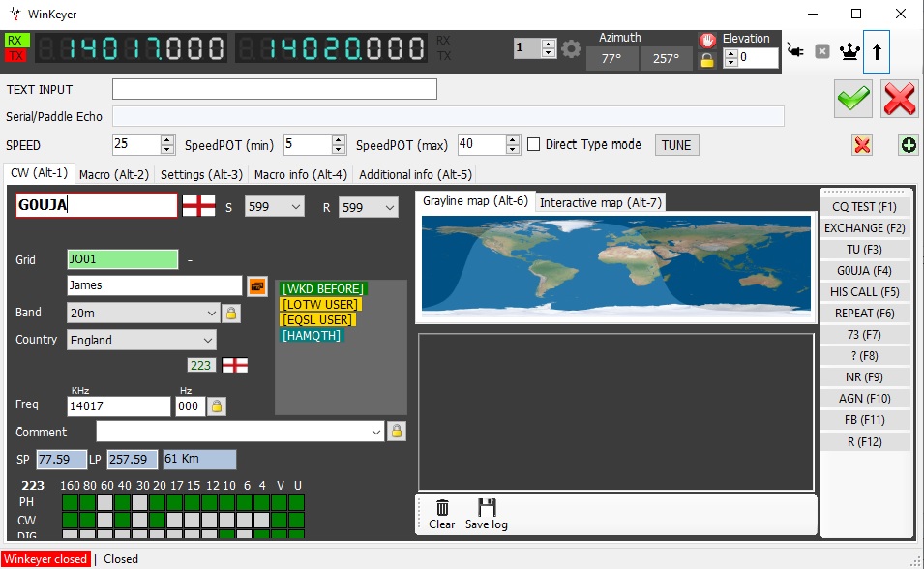Click FB (F11) macro button
The height and width of the screenshot is (569, 924).
864,420
